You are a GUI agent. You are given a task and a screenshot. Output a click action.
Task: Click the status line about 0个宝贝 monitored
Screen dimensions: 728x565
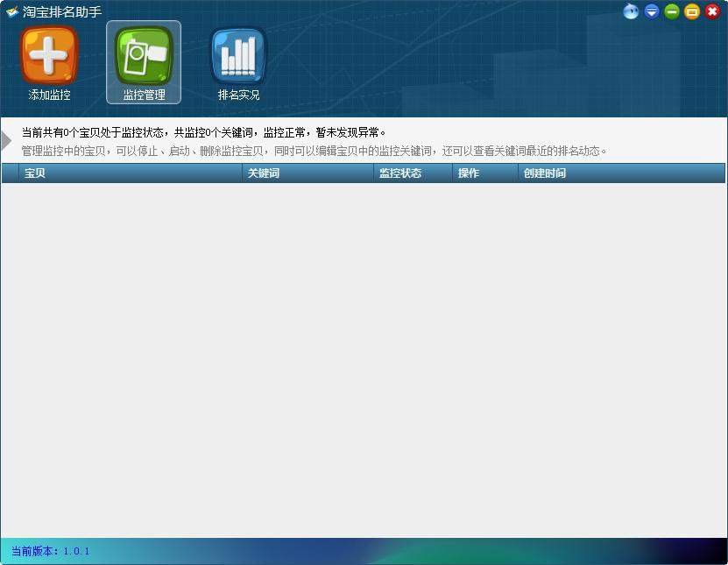203,132
